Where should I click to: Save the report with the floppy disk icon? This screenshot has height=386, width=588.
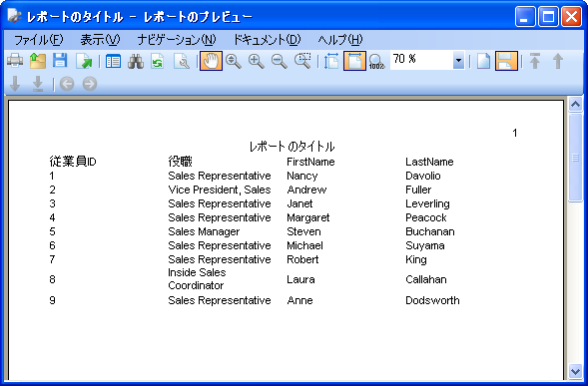click(60, 61)
